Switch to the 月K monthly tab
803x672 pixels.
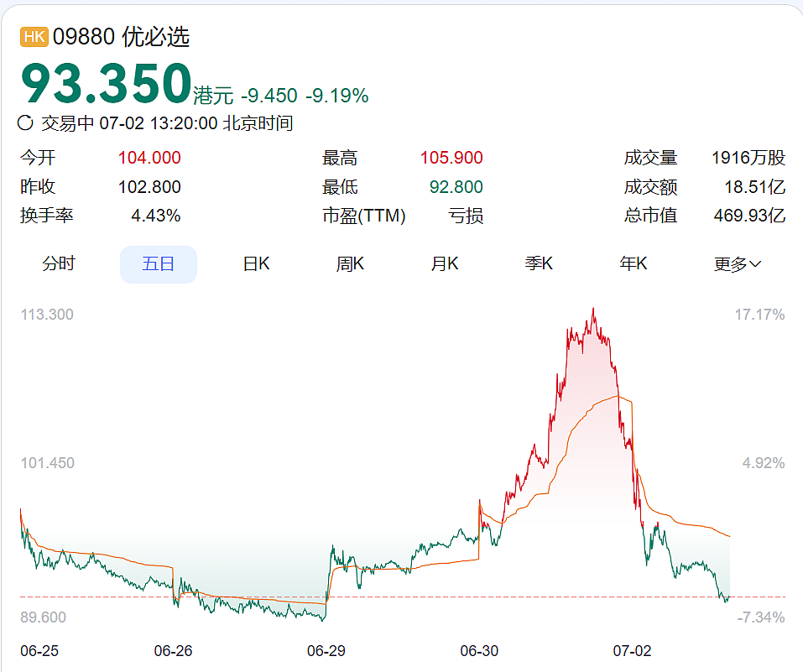(445, 263)
